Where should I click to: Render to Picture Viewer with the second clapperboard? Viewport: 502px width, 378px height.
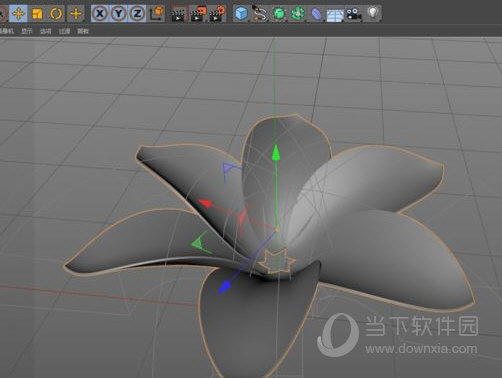coord(198,14)
